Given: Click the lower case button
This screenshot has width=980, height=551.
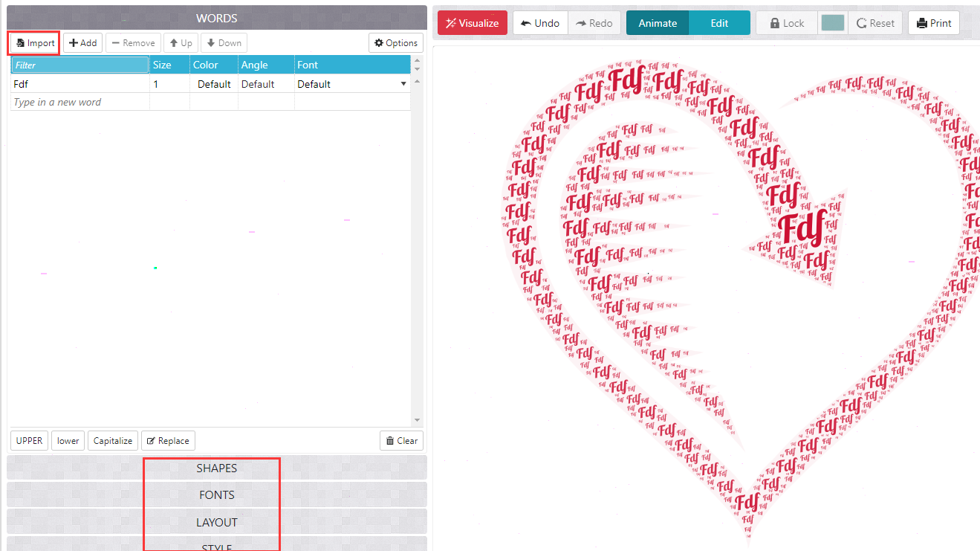Looking at the screenshot, I should point(68,441).
